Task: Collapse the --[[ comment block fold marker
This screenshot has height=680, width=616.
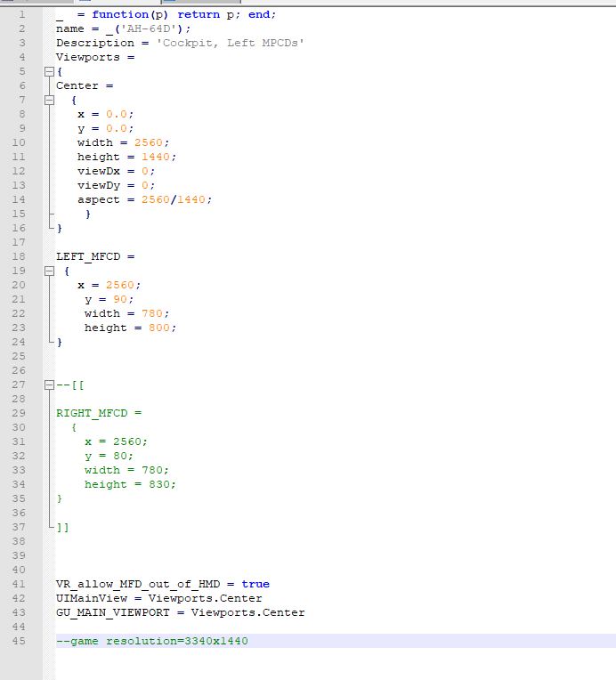Action: coord(50,385)
